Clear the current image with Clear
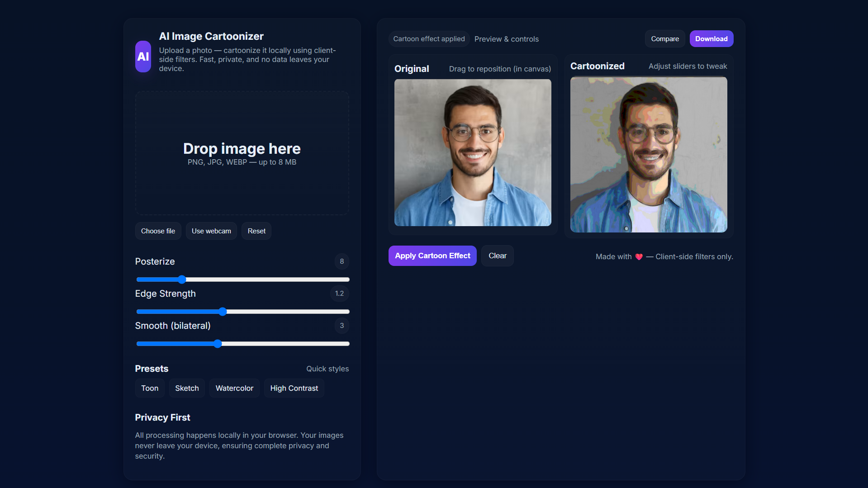Viewport: 868px width, 488px height. [497, 256]
